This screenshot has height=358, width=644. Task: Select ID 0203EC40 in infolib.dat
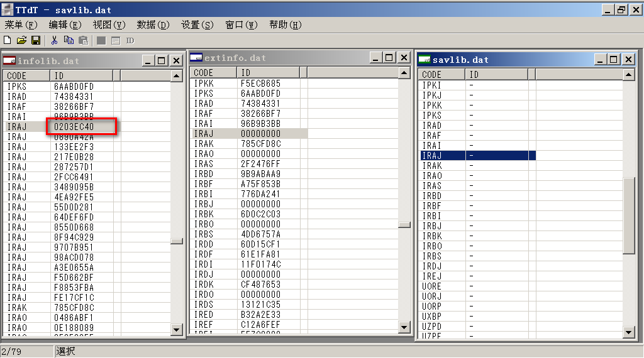click(x=74, y=126)
